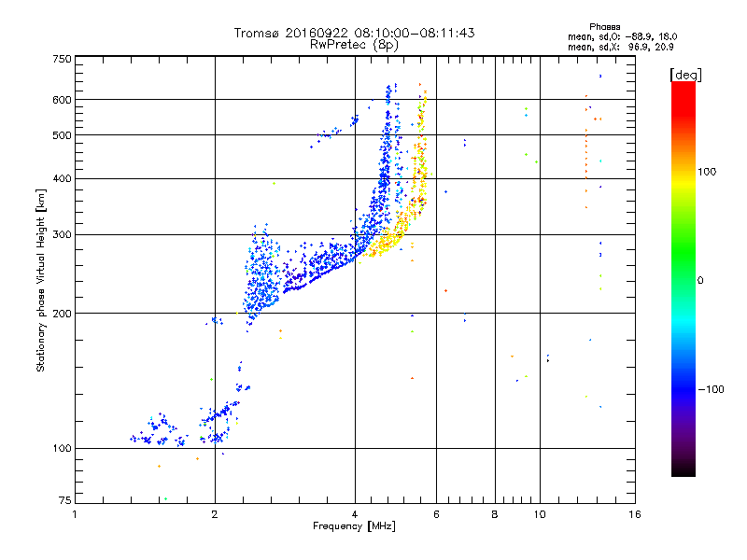Click the x-axis tick label '10'

click(x=540, y=514)
